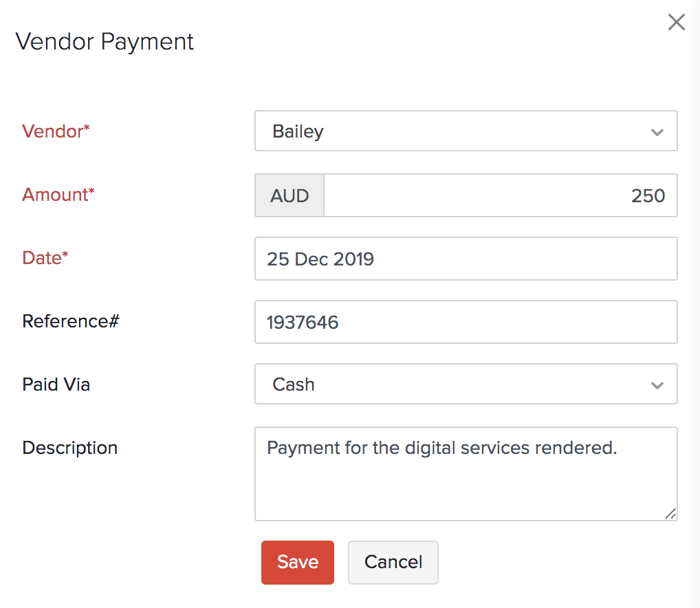The height and width of the screenshot is (608, 700).
Task: Click the Reference# label
Action: pos(71,321)
